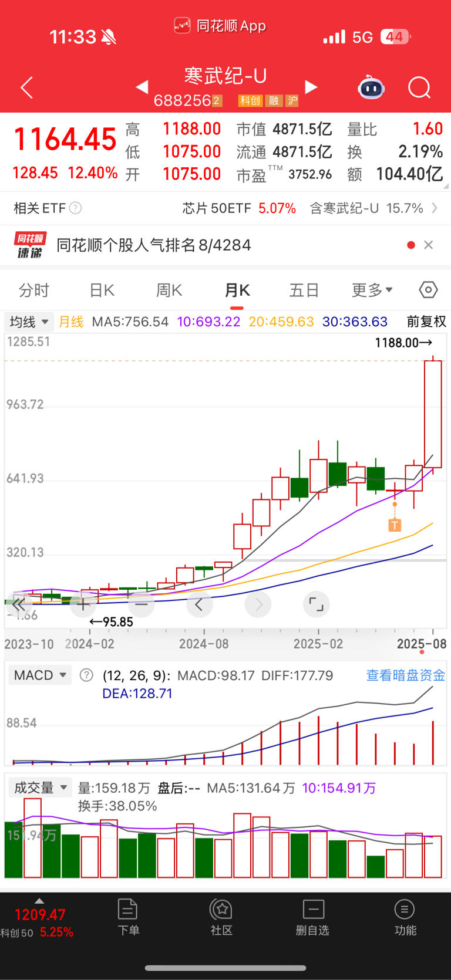Expand related ETF list chevron
Screen dimensions: 451x980
435,208
